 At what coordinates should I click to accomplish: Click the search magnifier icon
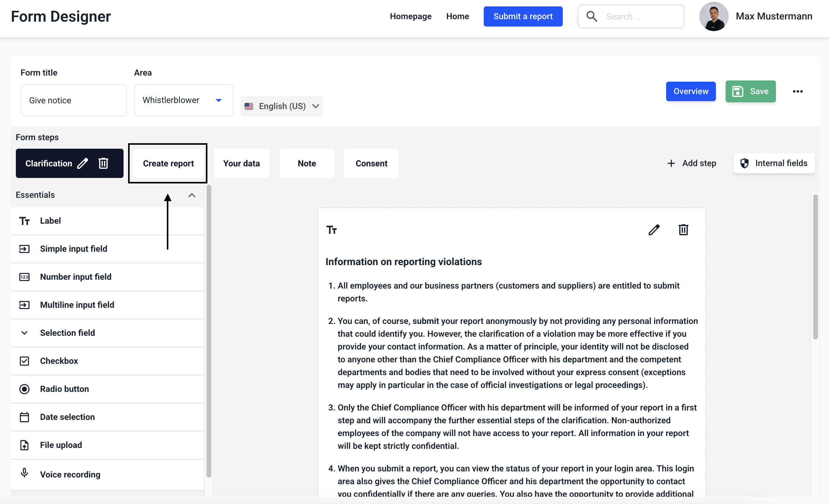(x=592, y=16)
